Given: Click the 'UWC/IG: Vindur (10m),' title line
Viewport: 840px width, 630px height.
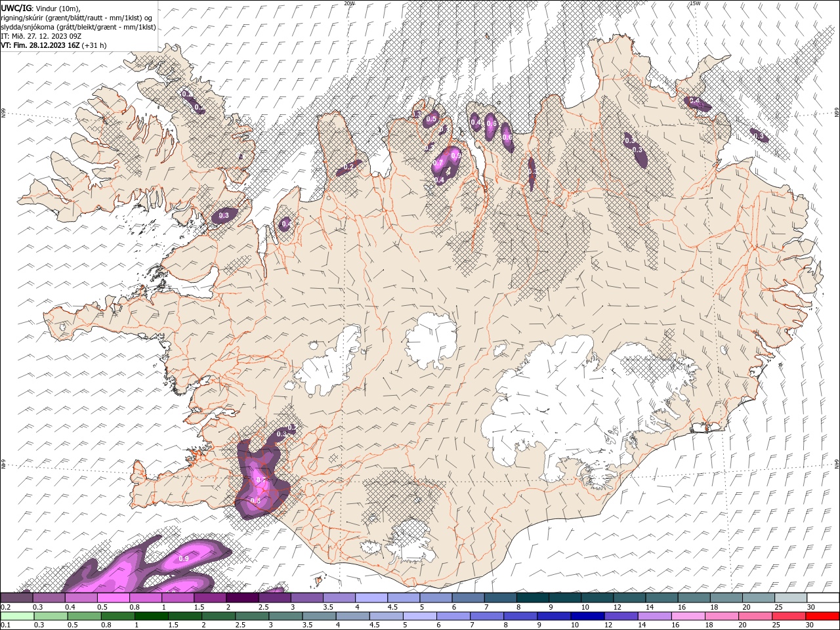Looking at the screenshot, I should 39,7.
